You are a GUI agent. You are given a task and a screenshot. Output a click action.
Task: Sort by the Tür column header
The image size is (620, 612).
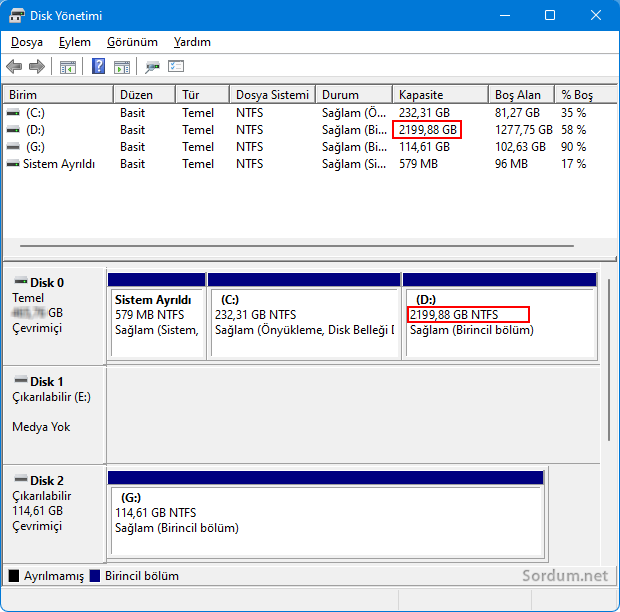[202, 95]
